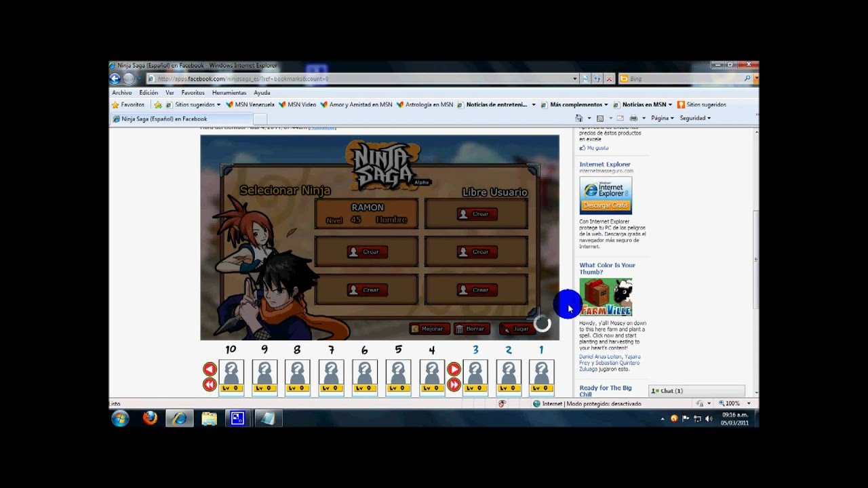868x488 pixels.
Task: Select friend slot number 1 avatar
Action: tap(541, 376)
